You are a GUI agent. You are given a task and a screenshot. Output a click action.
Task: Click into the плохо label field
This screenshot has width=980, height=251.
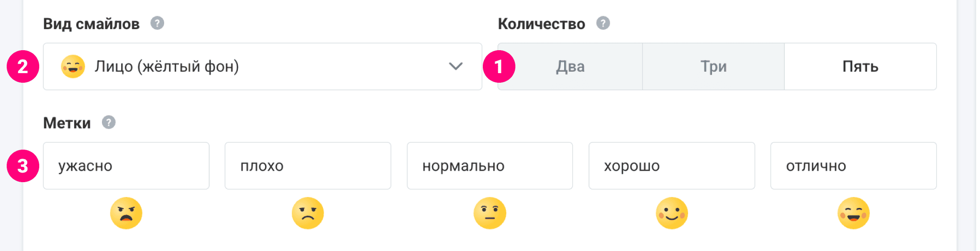click(308, 166)
